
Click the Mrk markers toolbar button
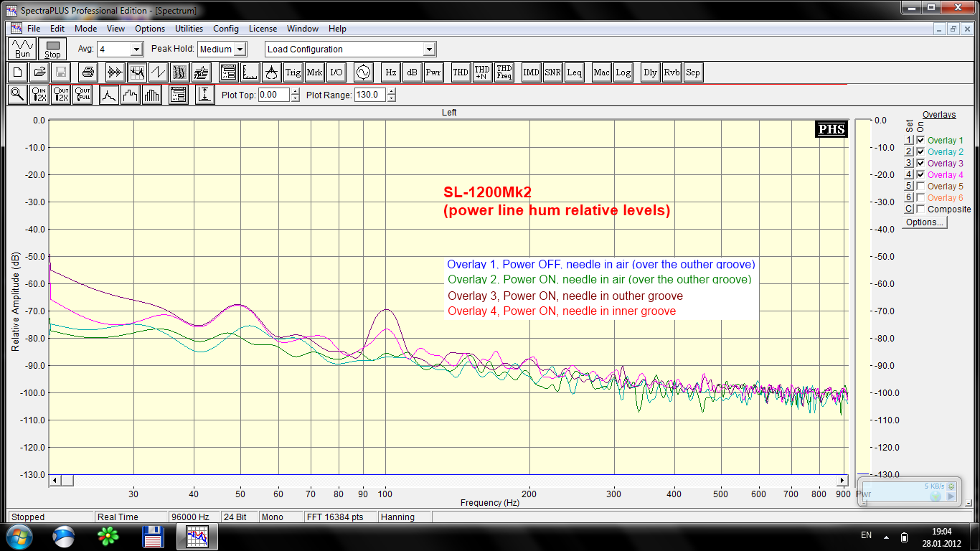coord(314,72)
